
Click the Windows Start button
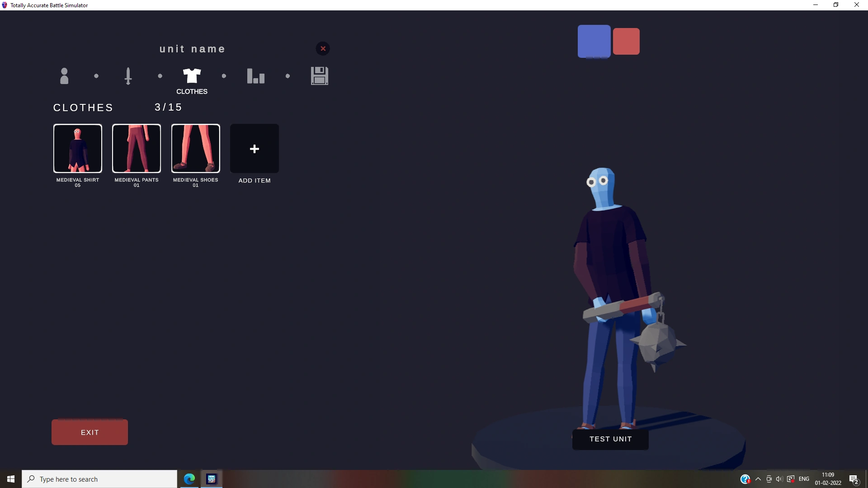click(11, 479)
